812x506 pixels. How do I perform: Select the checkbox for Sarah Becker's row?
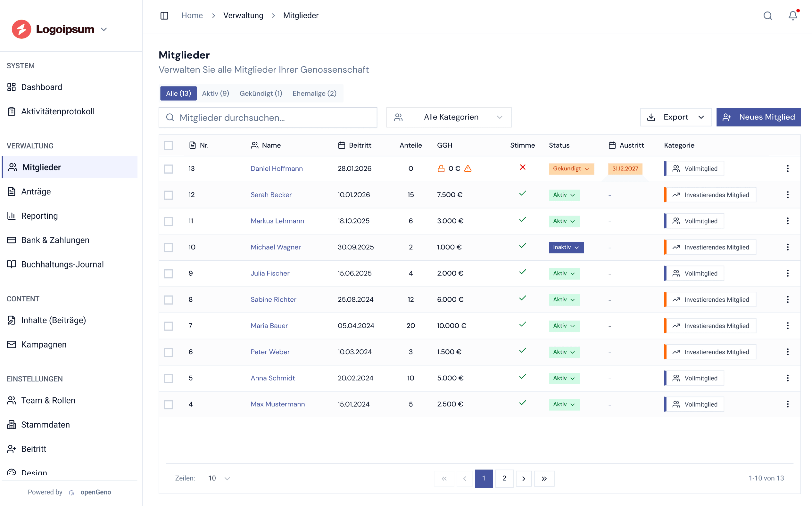[169, 195]
